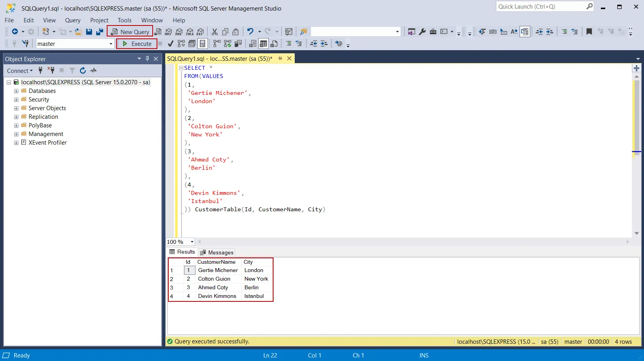This screenshot has width=644, height=361.
Task: Select the 'Gertie Michener' result cell
Action: point(218,270)
